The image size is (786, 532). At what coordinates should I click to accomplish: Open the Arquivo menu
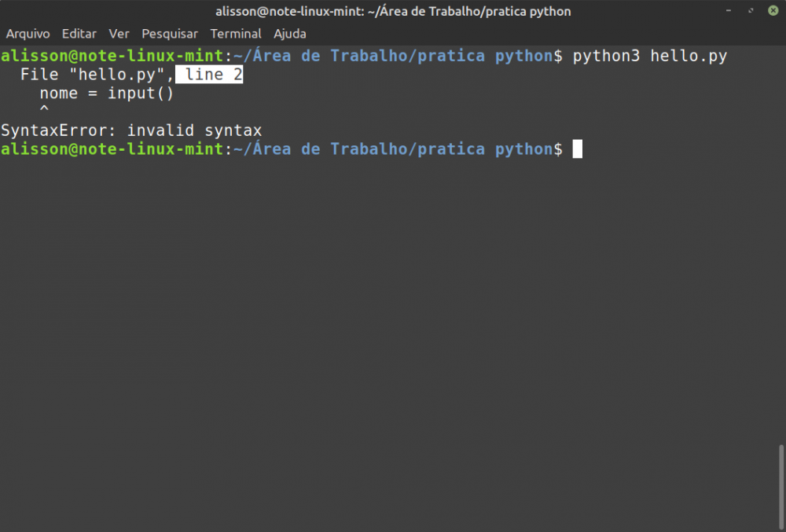[28, 34]
